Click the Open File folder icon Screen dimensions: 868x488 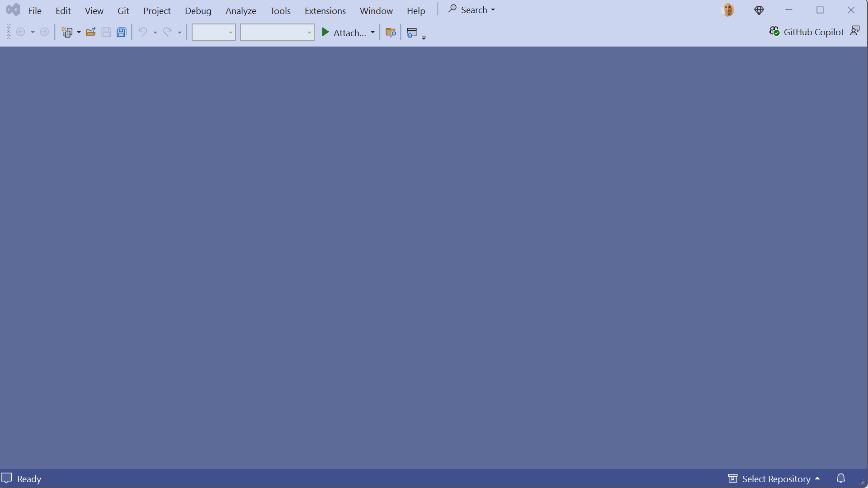click(x=91, y=32)
